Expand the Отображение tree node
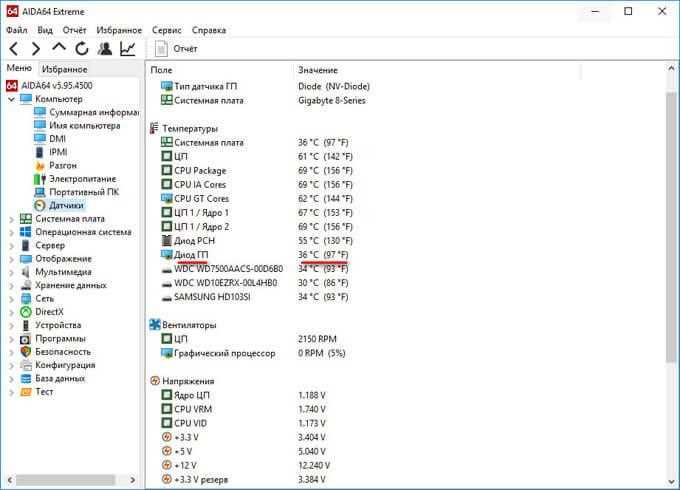 click(11, 259)
